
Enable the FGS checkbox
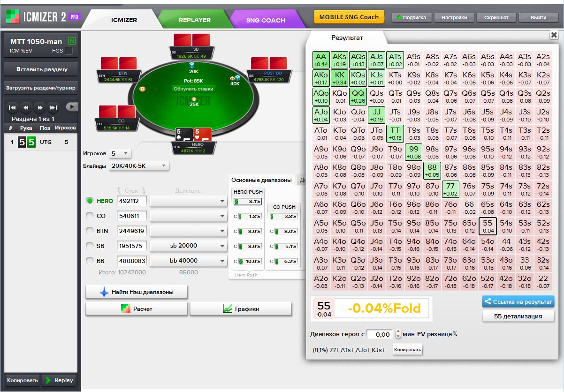pyautogui.click(x=69, y=51)
